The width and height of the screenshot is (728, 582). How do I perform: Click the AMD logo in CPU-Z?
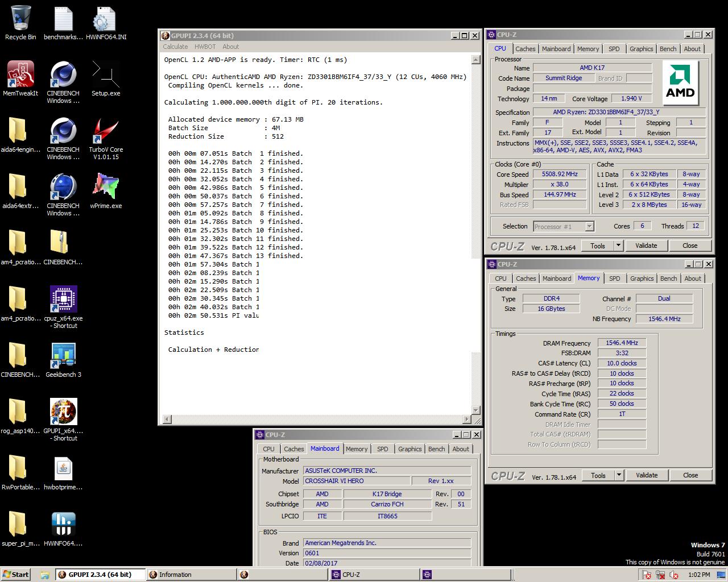coord(680,83)
